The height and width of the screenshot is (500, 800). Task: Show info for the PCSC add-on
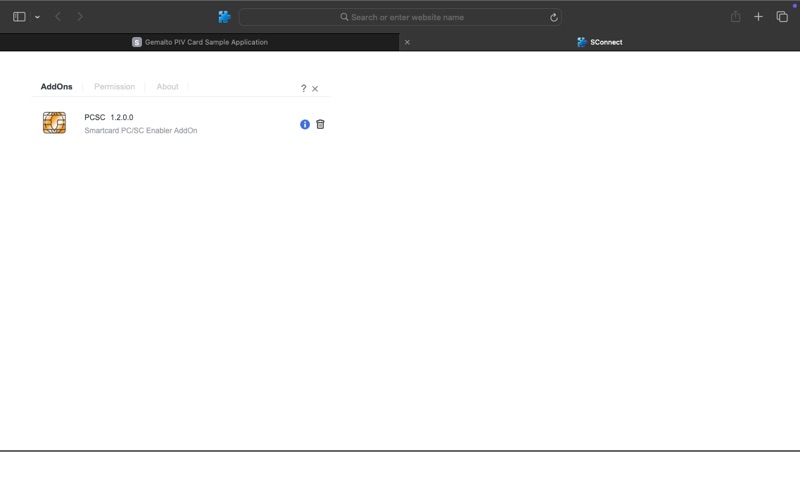point(305,124)
